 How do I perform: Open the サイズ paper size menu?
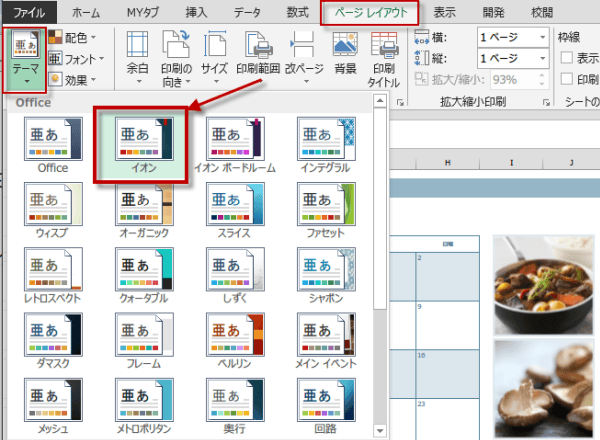[x=214, y=58]
